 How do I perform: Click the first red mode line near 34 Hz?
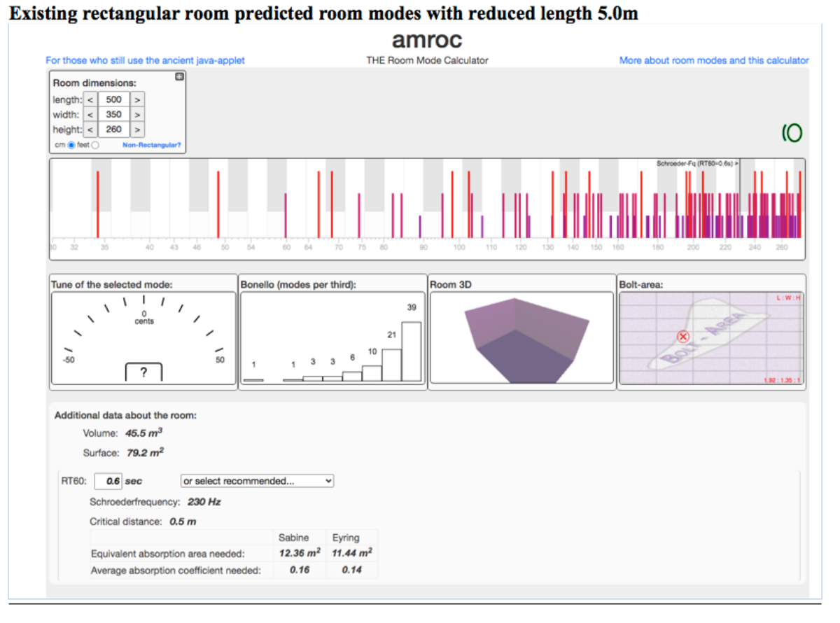coord(97,203)
